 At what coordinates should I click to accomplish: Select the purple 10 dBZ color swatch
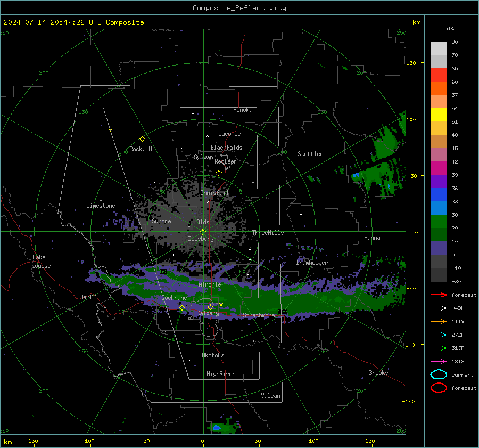(439, 248)
